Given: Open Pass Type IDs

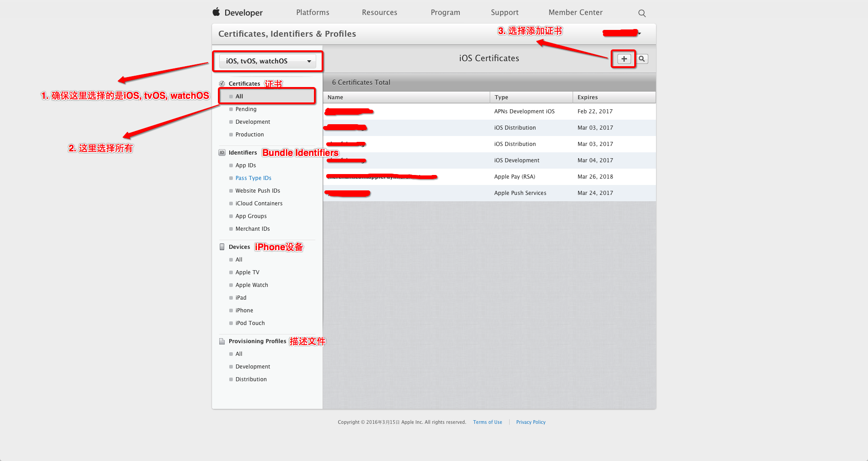Looking at the screenshot, I should 253,178.
